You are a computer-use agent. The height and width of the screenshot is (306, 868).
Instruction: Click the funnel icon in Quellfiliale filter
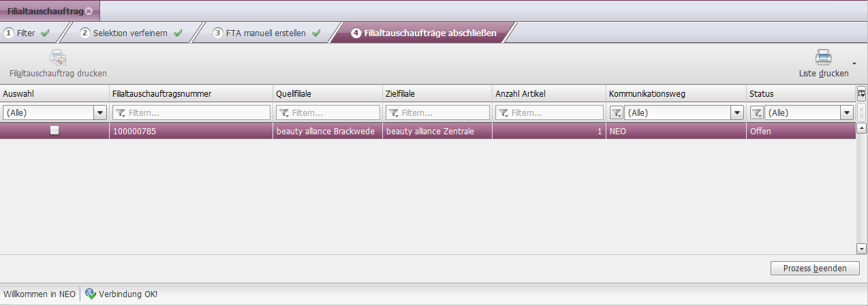click(x=283, y=113)
